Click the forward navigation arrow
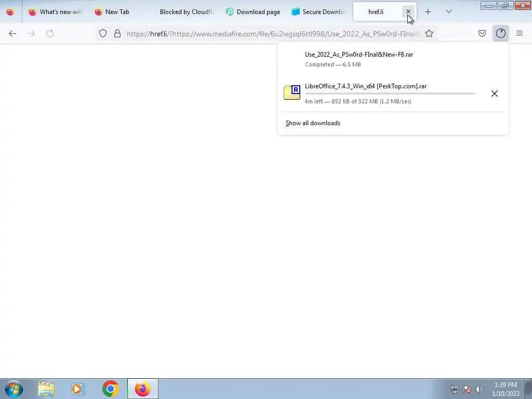This screenshot has width=532, height=399. point(31,33)
